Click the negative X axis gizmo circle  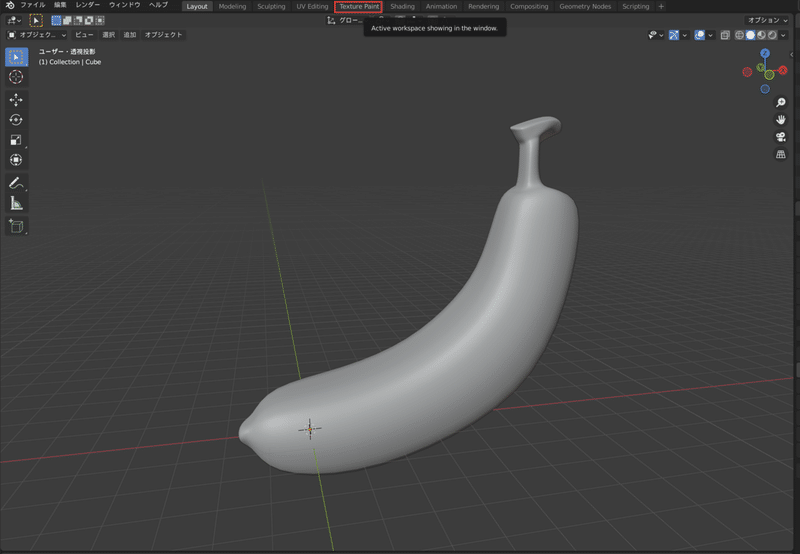pos(747,72)
